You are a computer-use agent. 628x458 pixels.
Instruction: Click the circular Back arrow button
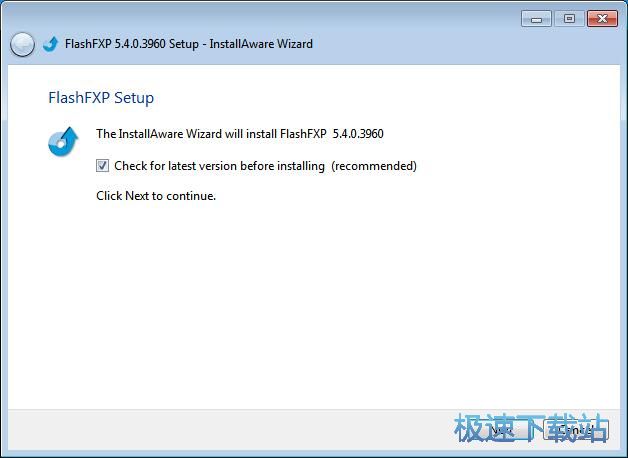point(22,44)
